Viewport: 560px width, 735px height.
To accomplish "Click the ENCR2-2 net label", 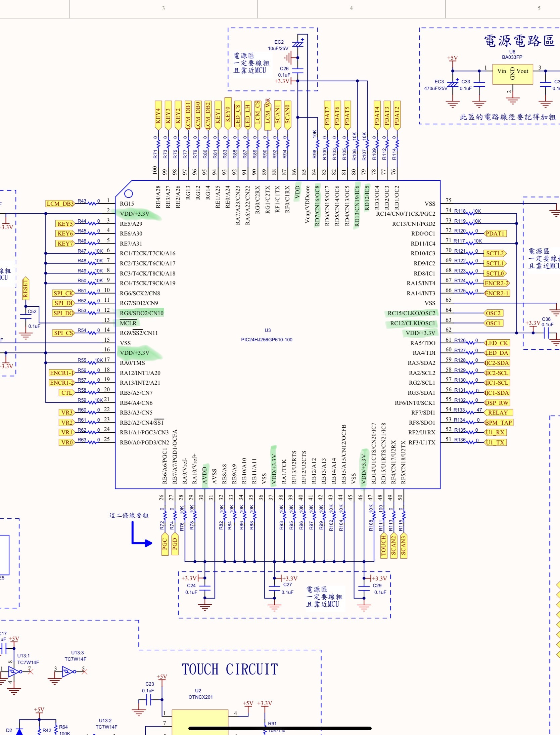I will [497, 283].
